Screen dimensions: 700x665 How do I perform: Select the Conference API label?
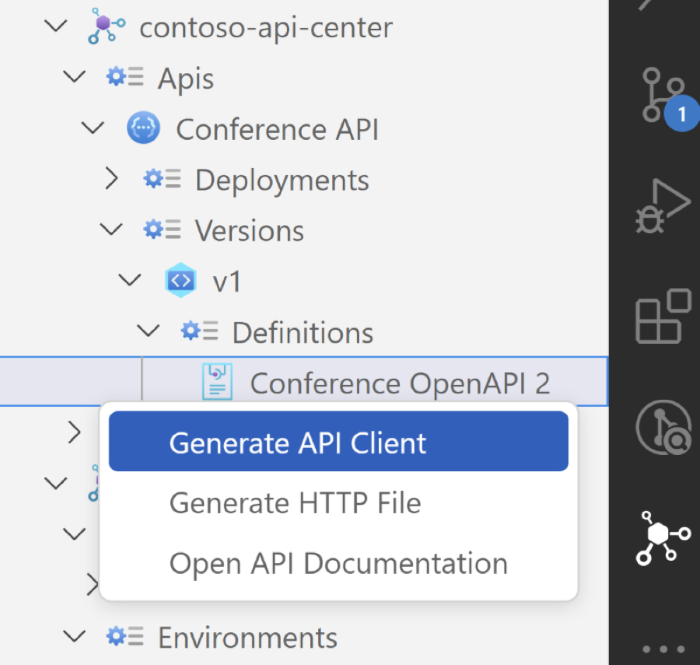click(277, 129)
